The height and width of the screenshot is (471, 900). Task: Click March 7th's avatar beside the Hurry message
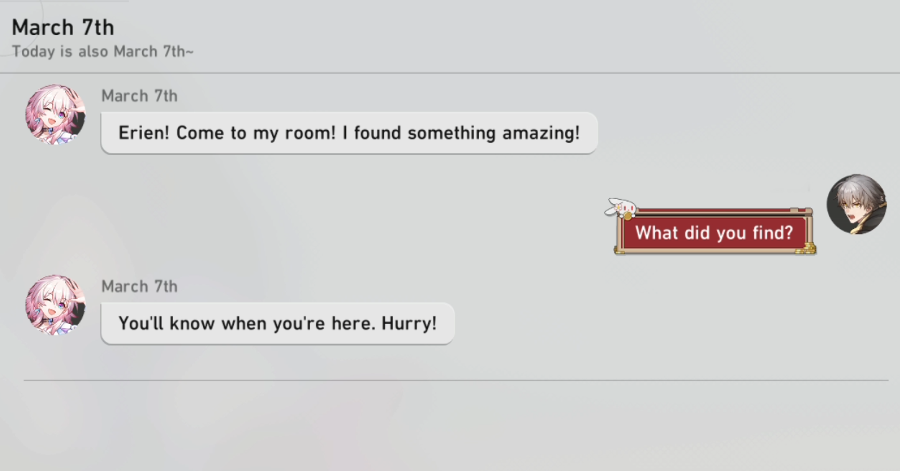pyautogui.click(x=55, y=305)
